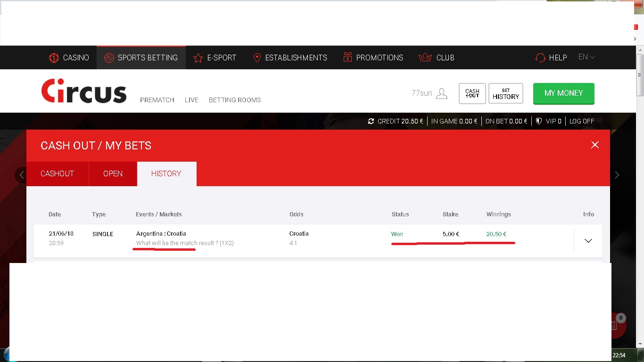Close the Cash Out / My Bets panel
The image size is (644, 362).
pos(595,145)
